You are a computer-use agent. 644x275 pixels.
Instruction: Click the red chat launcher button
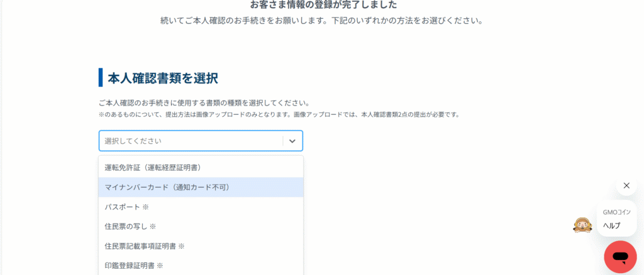[620, 257]
